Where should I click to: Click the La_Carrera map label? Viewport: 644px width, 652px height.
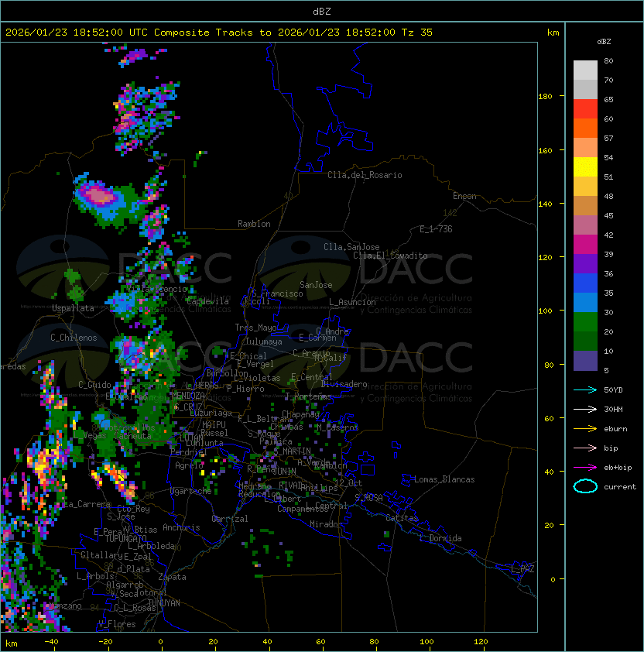(87, 504)
